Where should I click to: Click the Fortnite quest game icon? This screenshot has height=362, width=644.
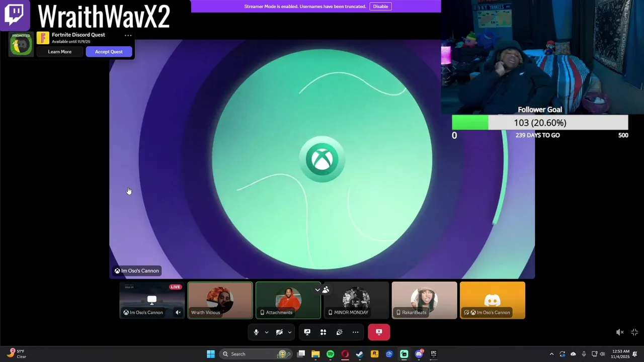click(x=43, y=38)
